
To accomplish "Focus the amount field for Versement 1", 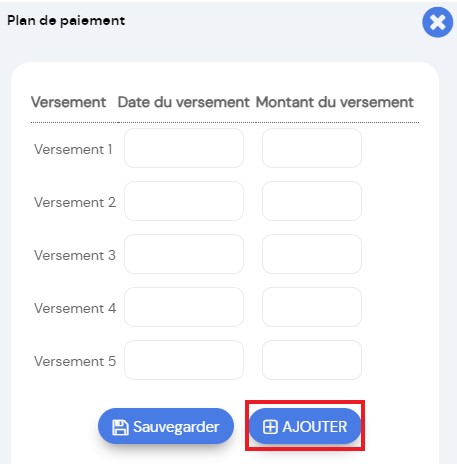I will click(x=312, y=148).
